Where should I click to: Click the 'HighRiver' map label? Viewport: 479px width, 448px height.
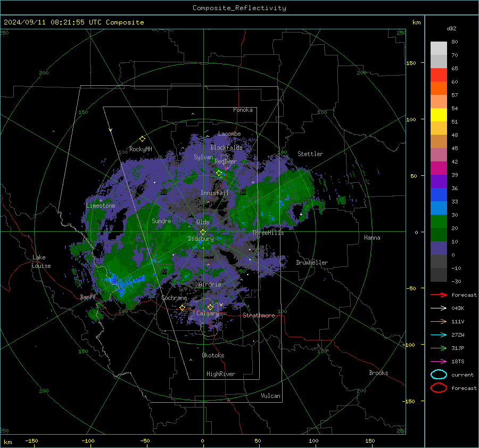tap(221, 374)
